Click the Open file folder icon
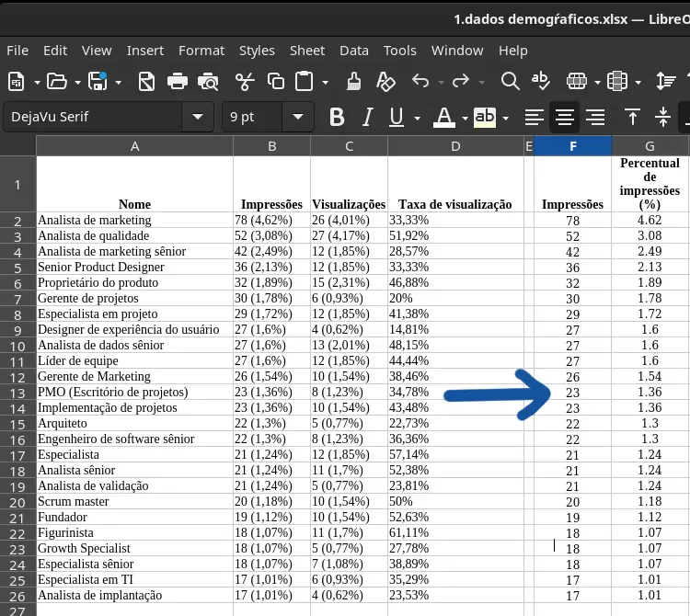This screenshot has width=690, height=616. (x=57, y=82)
